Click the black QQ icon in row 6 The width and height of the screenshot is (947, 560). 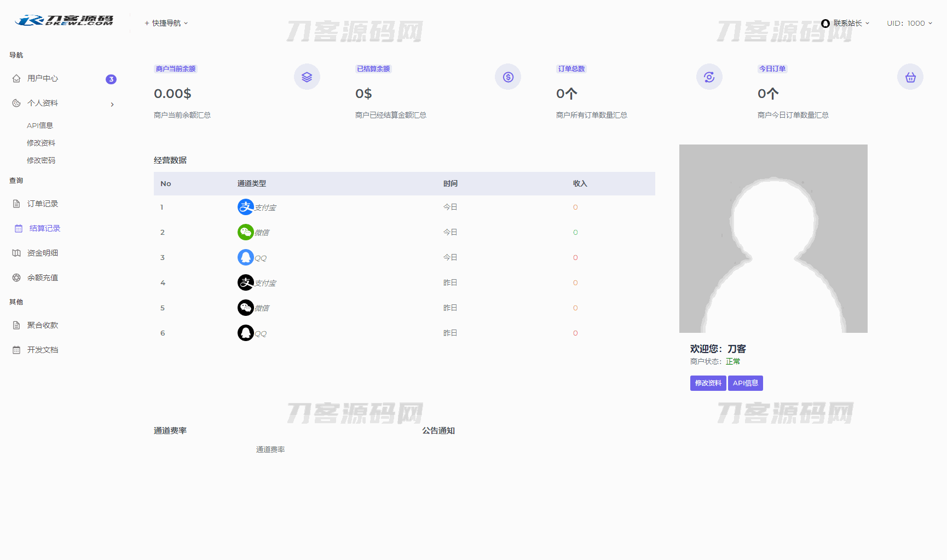245,333
